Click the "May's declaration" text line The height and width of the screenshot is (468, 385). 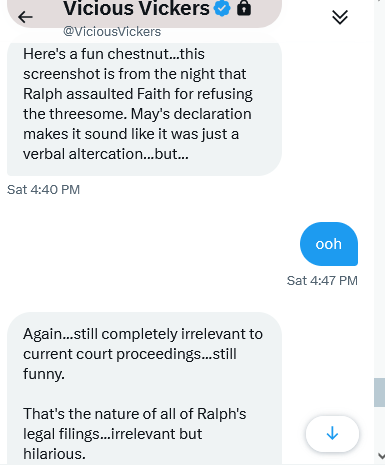click(137, 114)
